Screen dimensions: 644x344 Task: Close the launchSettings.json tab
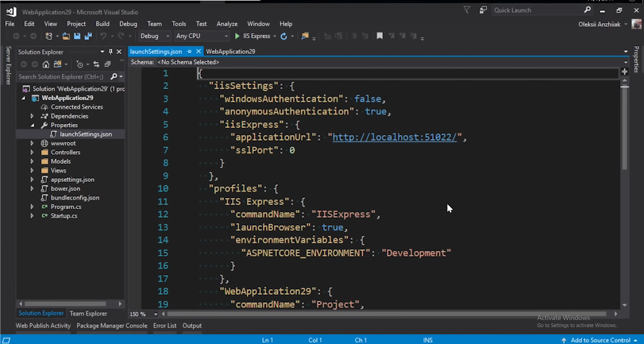(199, 52)
